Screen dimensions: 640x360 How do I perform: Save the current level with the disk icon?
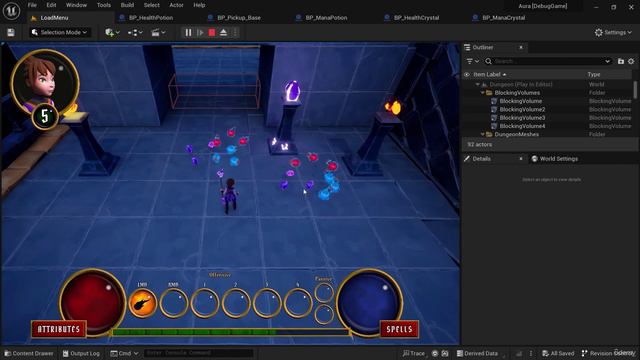point(11,33)
